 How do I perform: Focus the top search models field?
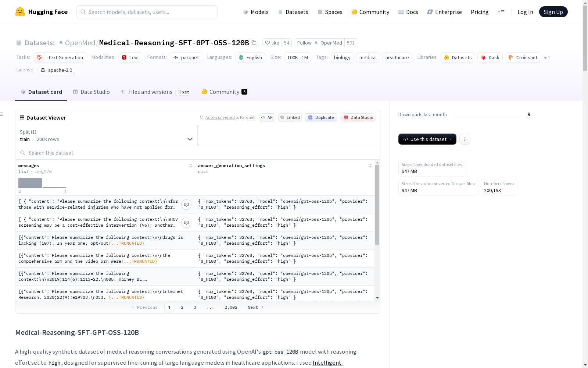click(147, 12)
